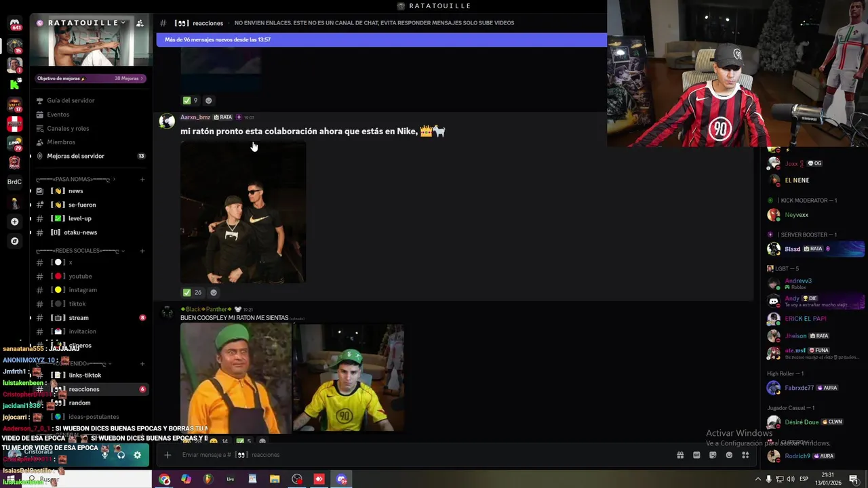The width and height of the screenshot is (868, 488).
Task: Collapse the REDES SOCIALES category
Action: (x=80, y=251)
